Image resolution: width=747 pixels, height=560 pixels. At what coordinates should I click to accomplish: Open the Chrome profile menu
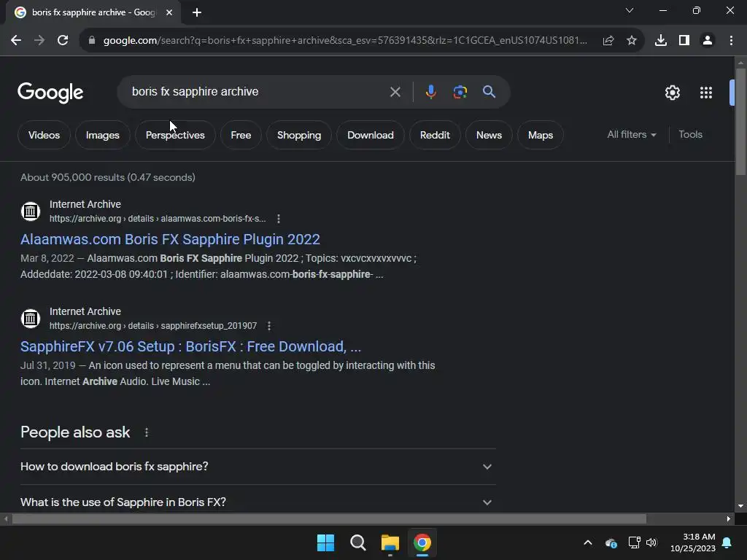pos(708,41)
